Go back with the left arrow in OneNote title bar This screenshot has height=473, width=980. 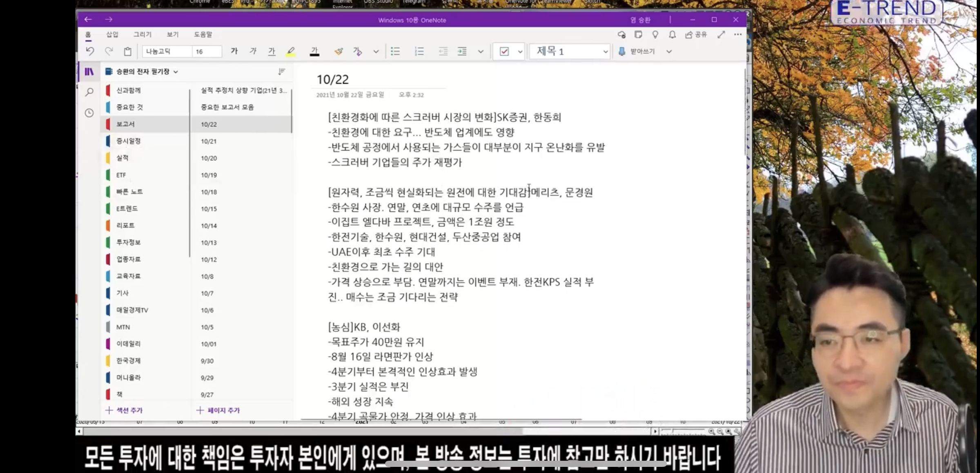click(88, 19)
